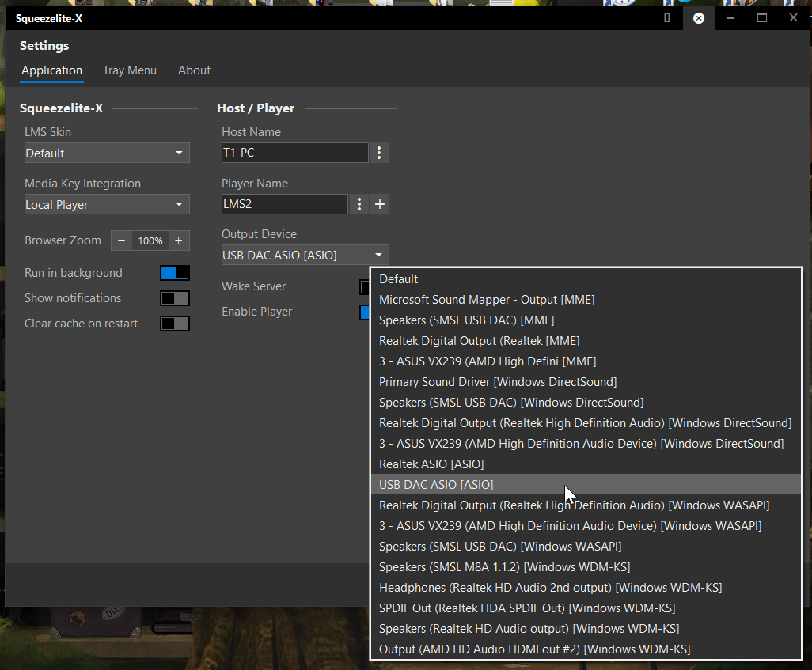Image resolution: width=812 pixels, height=670 pixels.
Task: Select Realtek Digital Output (Realtek [MME]
Action: tap(586, 341)
